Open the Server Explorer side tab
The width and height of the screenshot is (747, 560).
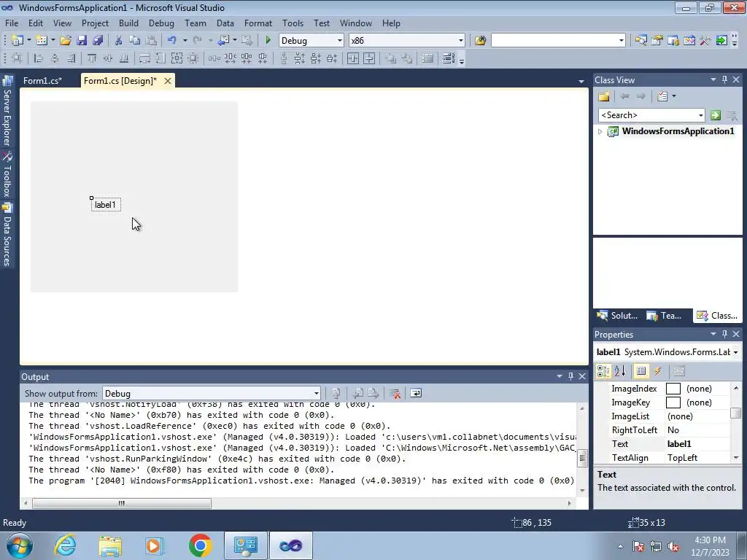click(7, 111)
